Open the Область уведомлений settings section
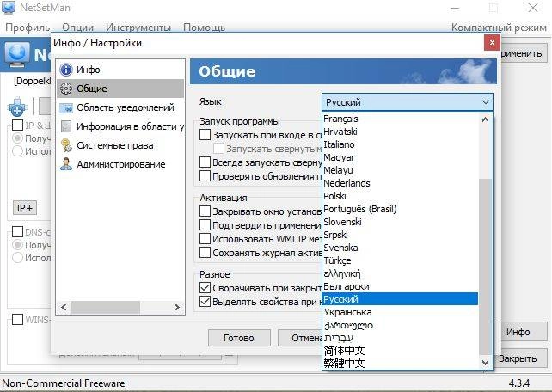The image size is (552, 392). tap(120, 107)
